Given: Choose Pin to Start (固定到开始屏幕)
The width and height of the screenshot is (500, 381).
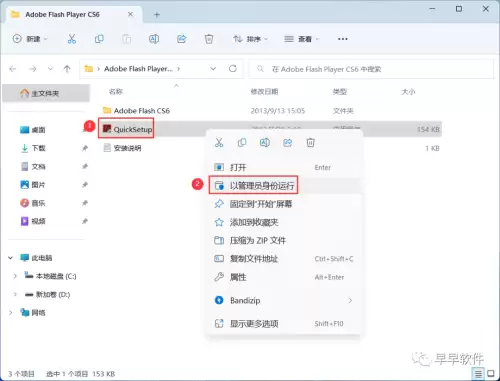Looking at the screenshot, I should (284, 204).
